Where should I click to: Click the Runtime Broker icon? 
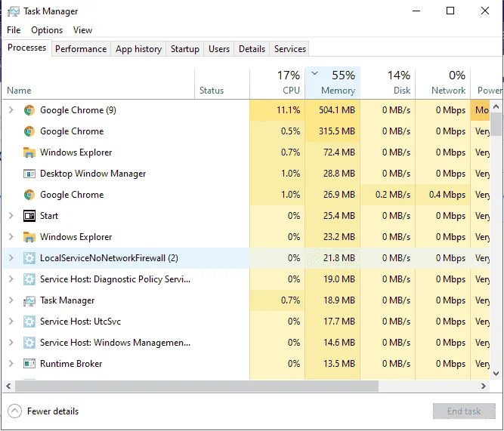(29, 364)
